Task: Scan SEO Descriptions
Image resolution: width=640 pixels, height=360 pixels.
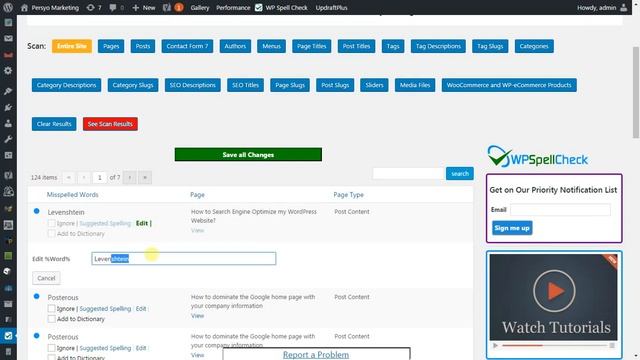Action: pos(192,85)
